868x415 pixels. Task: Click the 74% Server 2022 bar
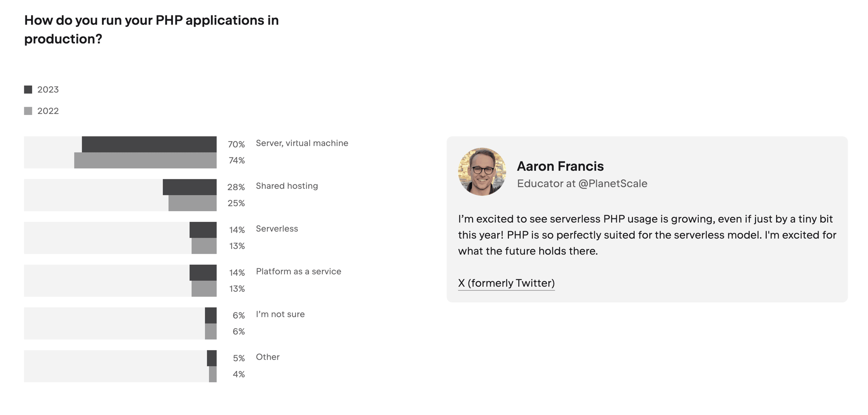tap(145, 160)
